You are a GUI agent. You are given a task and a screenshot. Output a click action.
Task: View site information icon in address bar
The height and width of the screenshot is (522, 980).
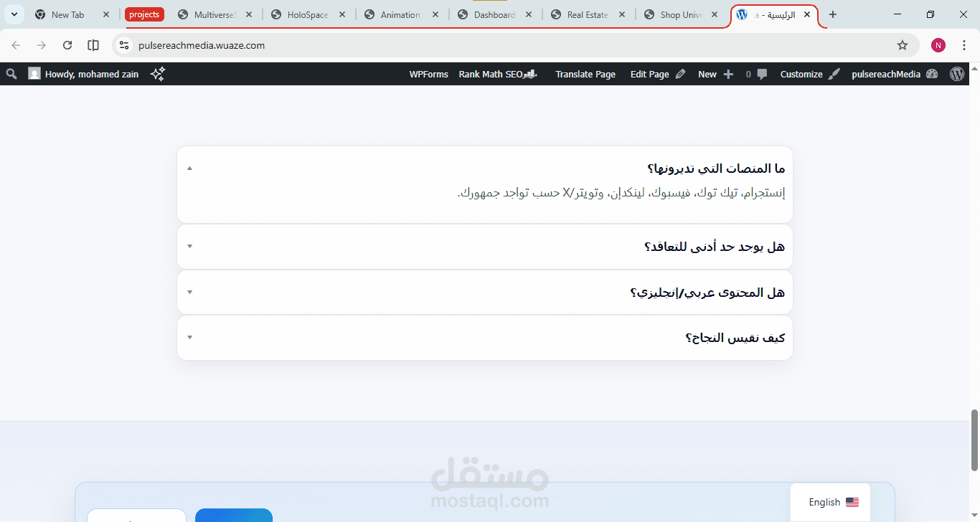coord(124,45)
